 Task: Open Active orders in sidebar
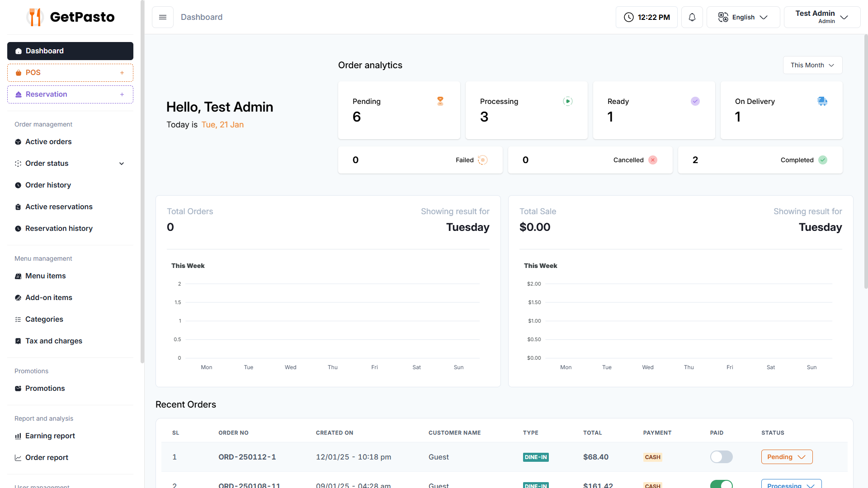point(48,141)
